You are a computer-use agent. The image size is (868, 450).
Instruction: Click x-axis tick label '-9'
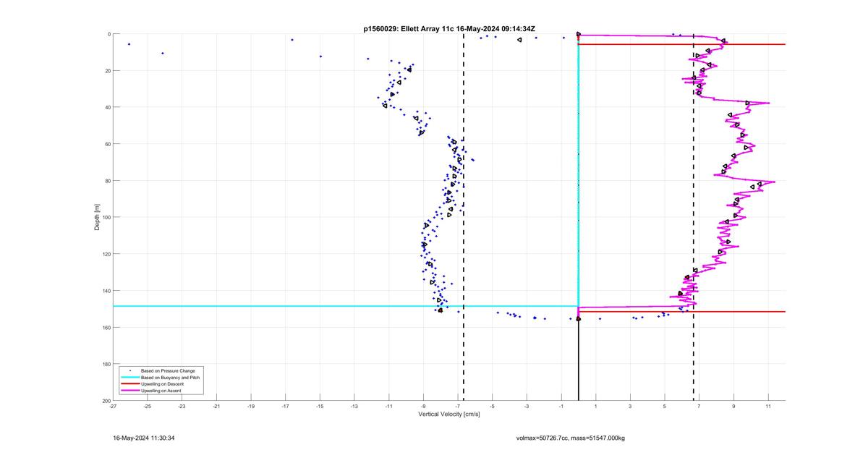(423, 407)
